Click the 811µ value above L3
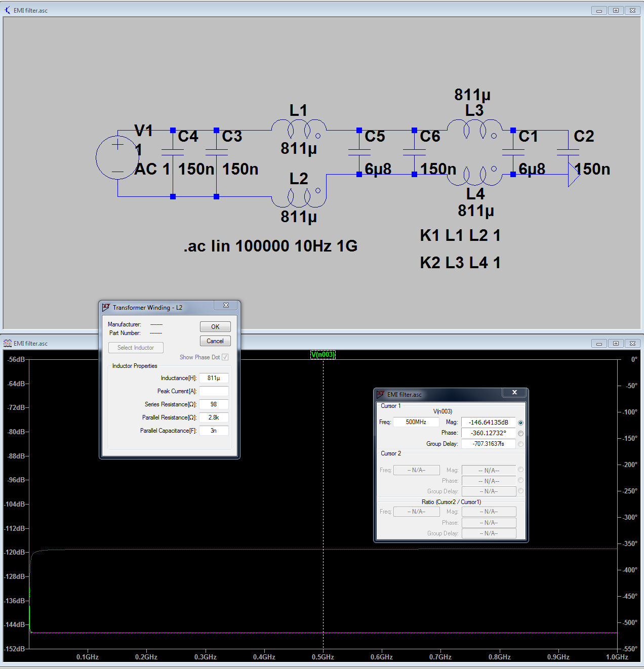The height and width of the screenshot is (669, 644). point(472,95)
